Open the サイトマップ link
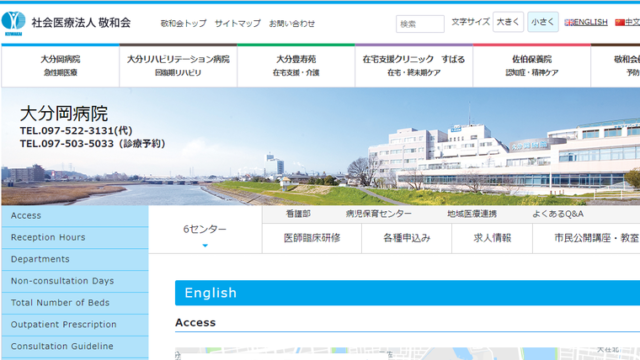Image resolution: width=640 pixels, height=360 pixels. (238, 23)
